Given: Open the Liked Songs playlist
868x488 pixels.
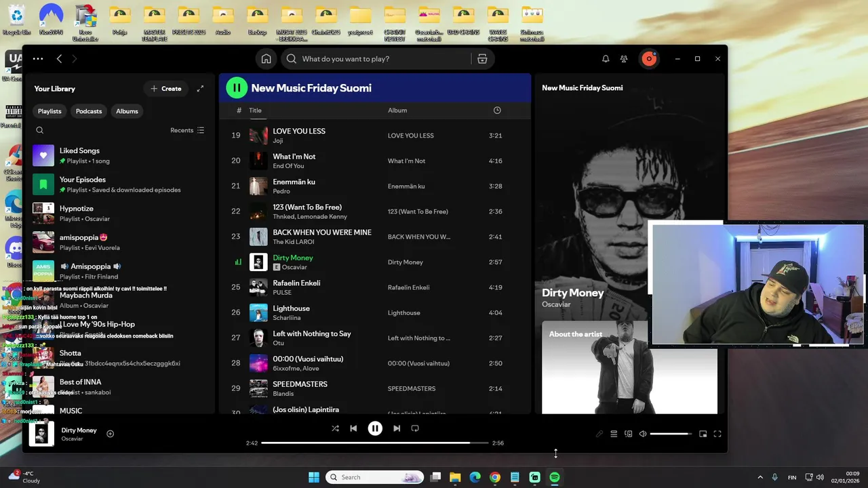Looking at the screenshot, I should click(119, 155).
